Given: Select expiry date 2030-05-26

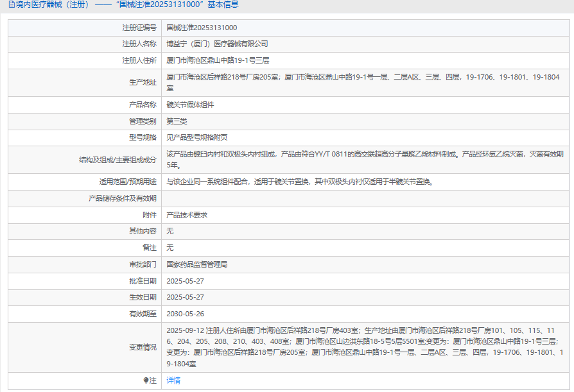Looking at the screenshot, I should tap(185, 314).
